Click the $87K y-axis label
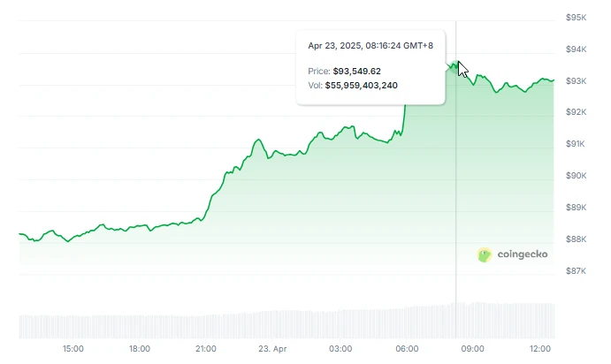 [x=577, y=270]
